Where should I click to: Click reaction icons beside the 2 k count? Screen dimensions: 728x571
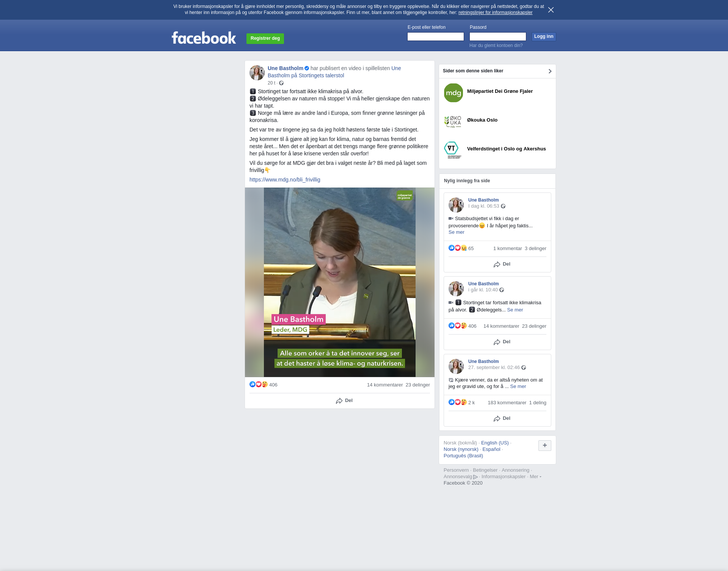(458, 402)
